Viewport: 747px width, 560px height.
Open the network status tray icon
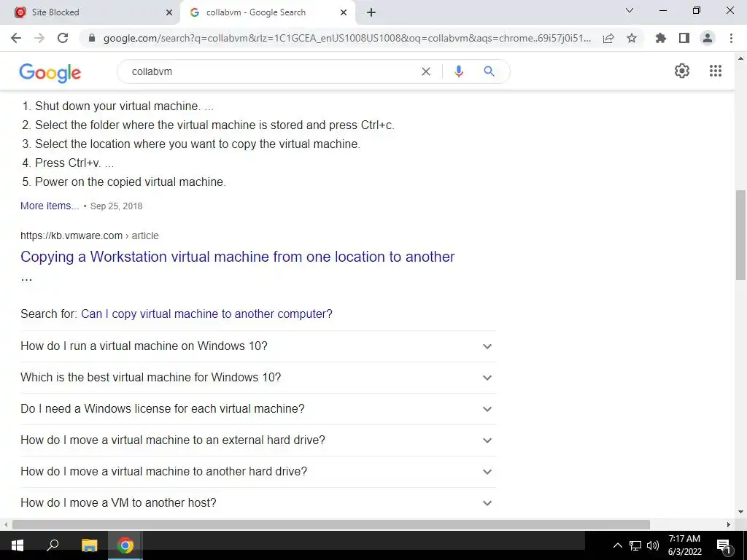[635, 545]
